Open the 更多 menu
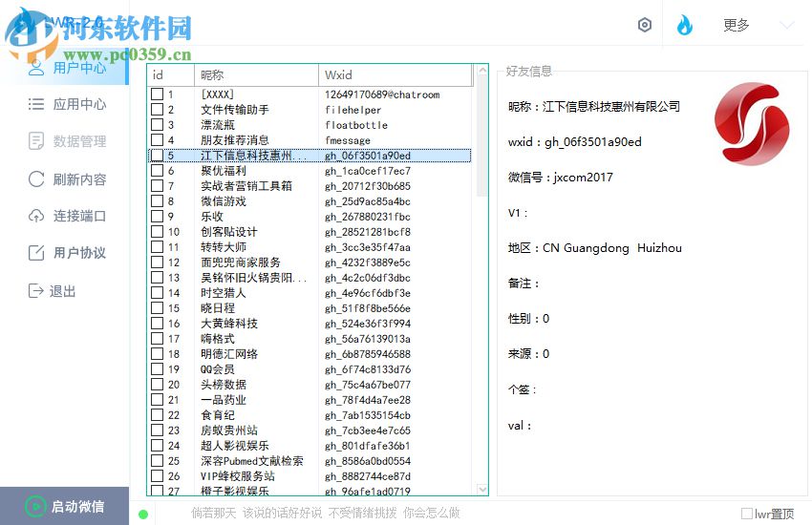 coord(736,25)
